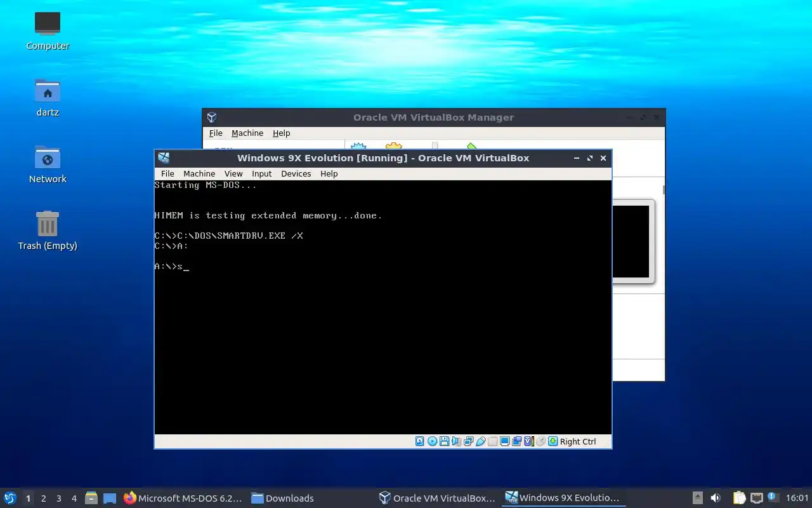
Task: Click the shared folders indicator icon
Action: pos(492,441)
